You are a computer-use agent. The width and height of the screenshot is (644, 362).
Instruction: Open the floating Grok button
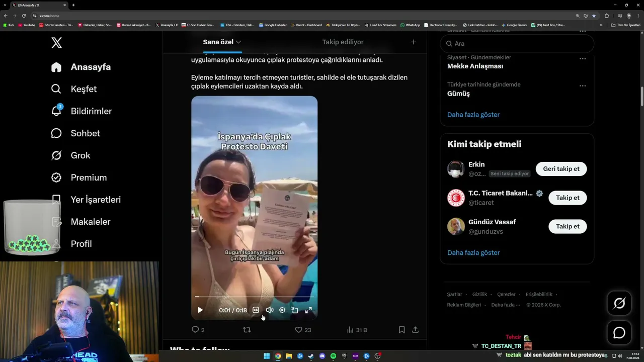coord(619,303)
